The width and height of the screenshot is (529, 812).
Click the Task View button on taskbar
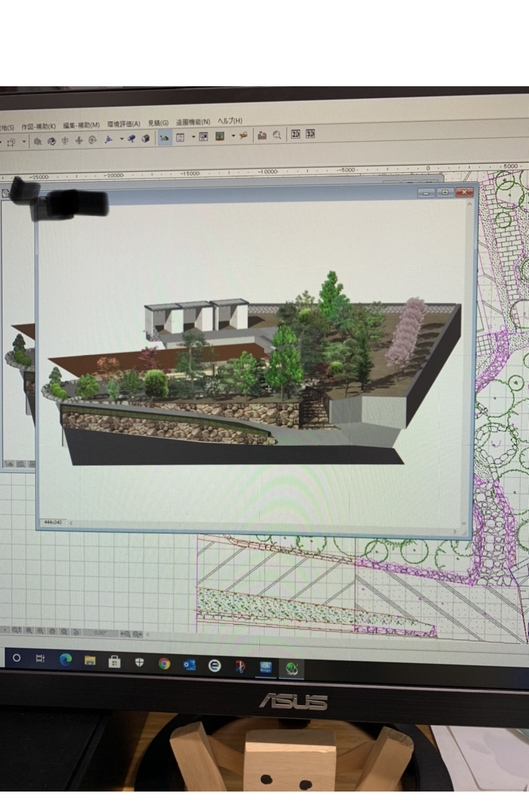click(40, 659)
